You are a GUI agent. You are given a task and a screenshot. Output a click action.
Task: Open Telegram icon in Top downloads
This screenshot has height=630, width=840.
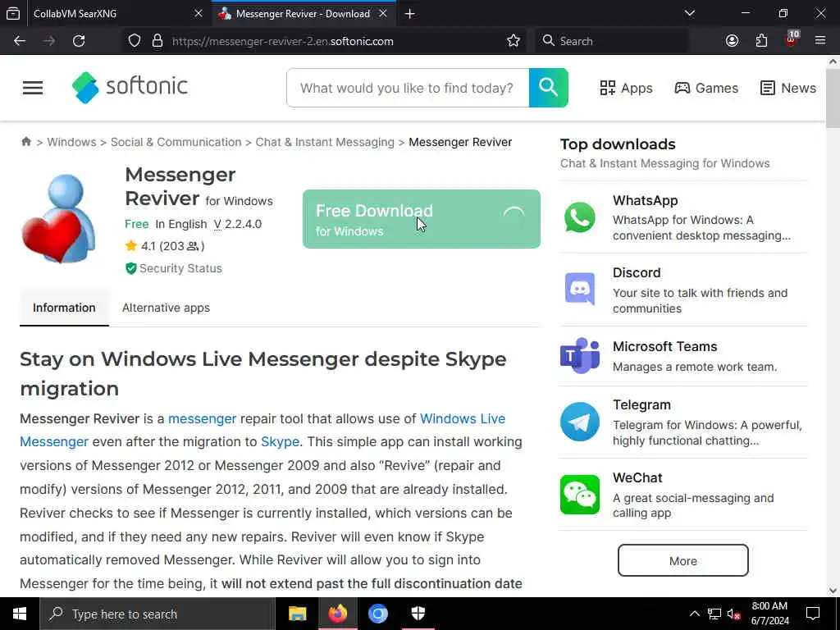[x=580, y=422]
